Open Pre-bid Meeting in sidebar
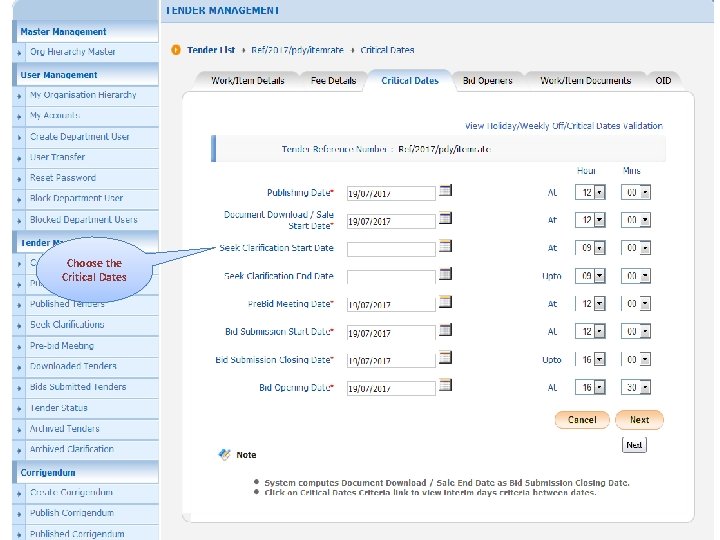The image size is (720, 540). [x=62, y=346]
